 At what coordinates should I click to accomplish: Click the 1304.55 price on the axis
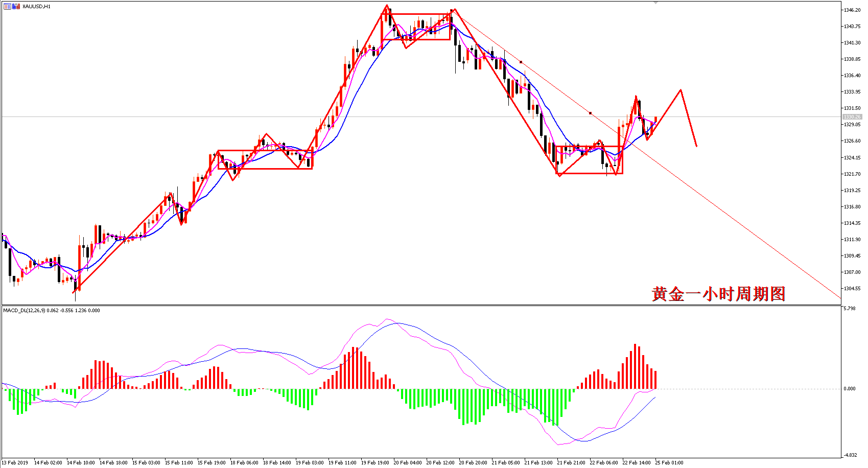(852, 289)
